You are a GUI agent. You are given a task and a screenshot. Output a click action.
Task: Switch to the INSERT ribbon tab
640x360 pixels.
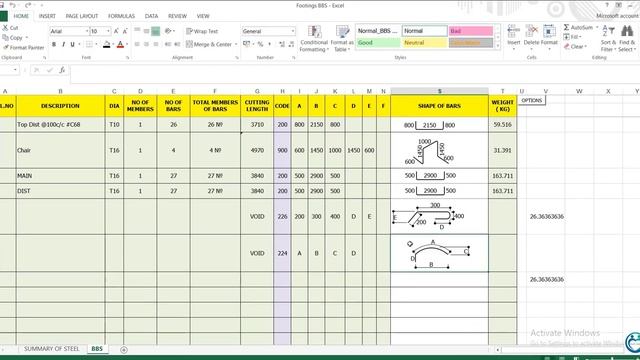[47, 16]
